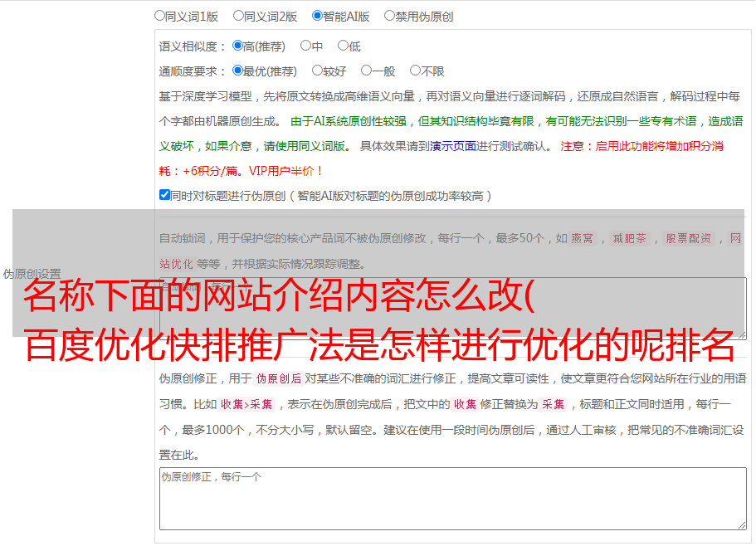Screen dimensions: 756x546
Task: Click the 通顺度要求 label
Action: (193, 71)
